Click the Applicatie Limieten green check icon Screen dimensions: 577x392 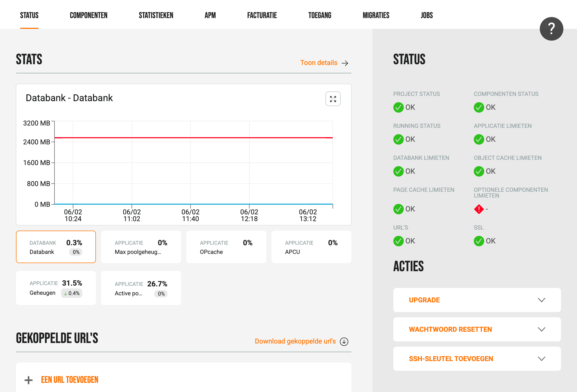(479, 139)
